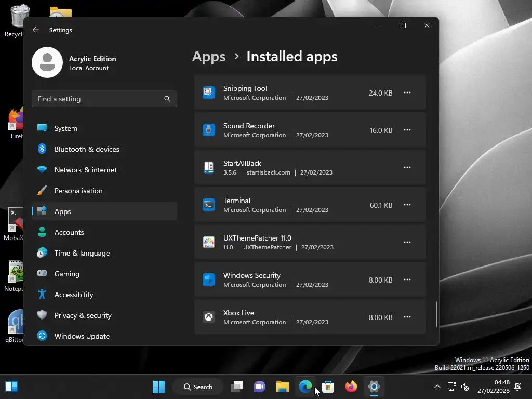Click the Windows Security app icon
The height and width of the screenshot is (399, 532).
point(209,280)
